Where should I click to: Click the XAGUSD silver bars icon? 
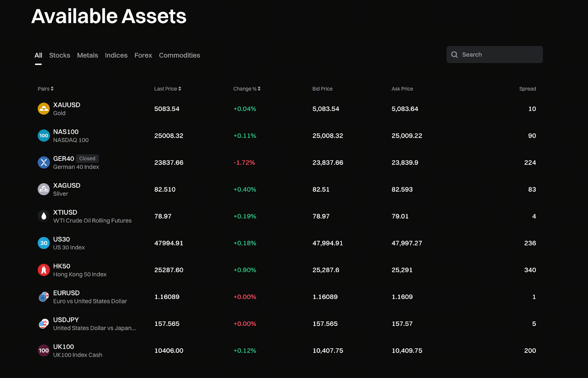point(44,189)
